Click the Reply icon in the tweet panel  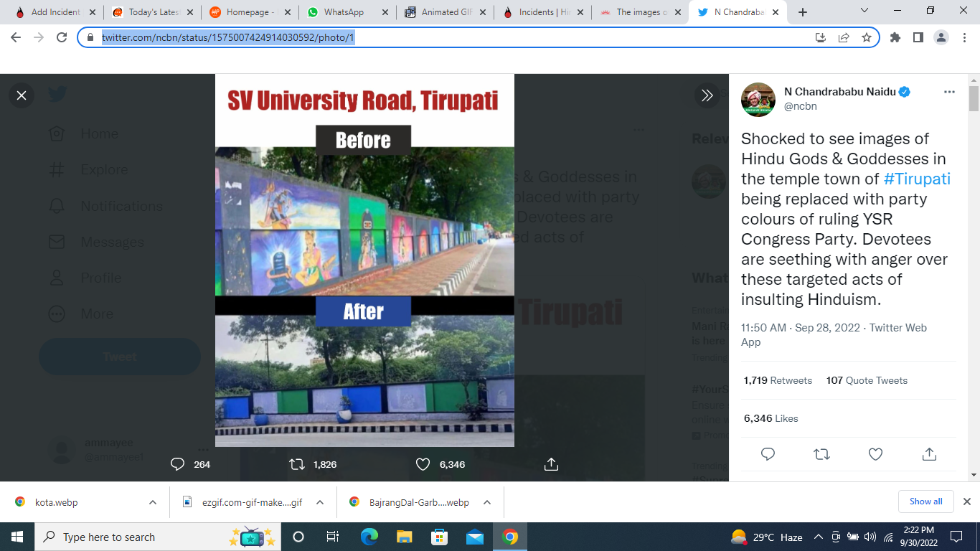point(768,454)
